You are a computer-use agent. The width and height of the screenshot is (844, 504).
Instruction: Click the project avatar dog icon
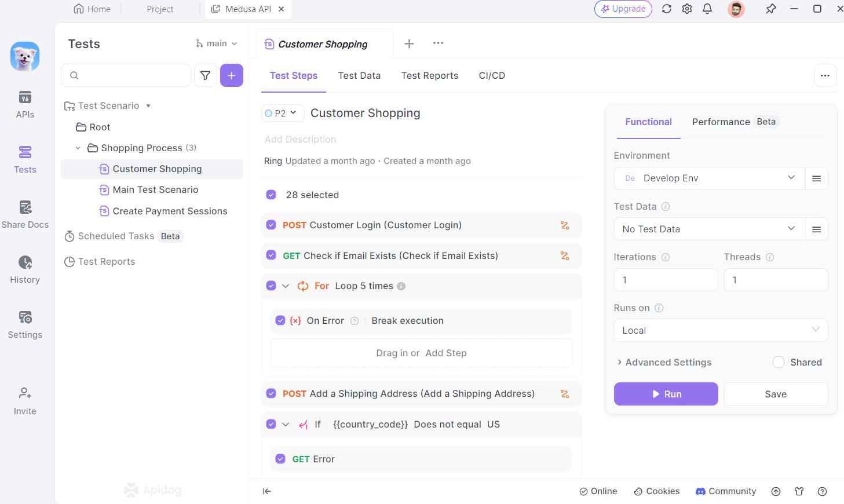coord(25,57)
